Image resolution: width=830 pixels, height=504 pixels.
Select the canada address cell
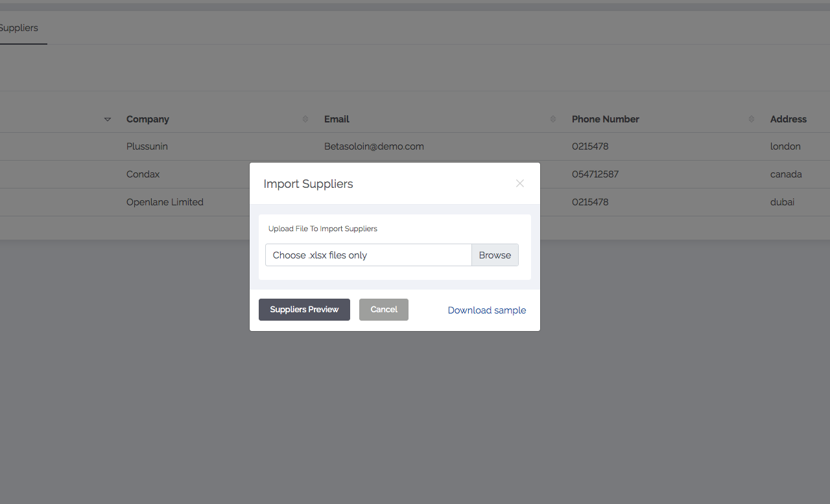coord(786,174)
